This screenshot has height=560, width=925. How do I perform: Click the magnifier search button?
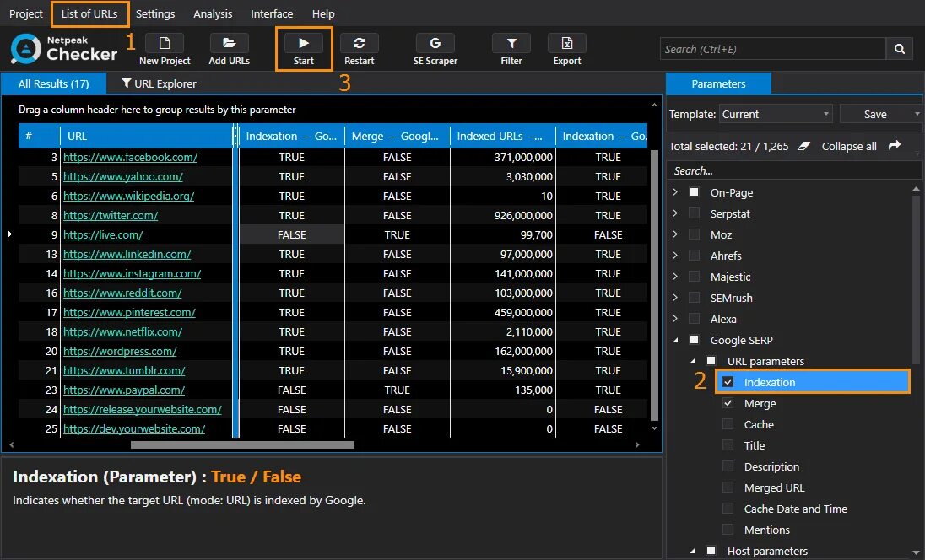click(899, 49)
